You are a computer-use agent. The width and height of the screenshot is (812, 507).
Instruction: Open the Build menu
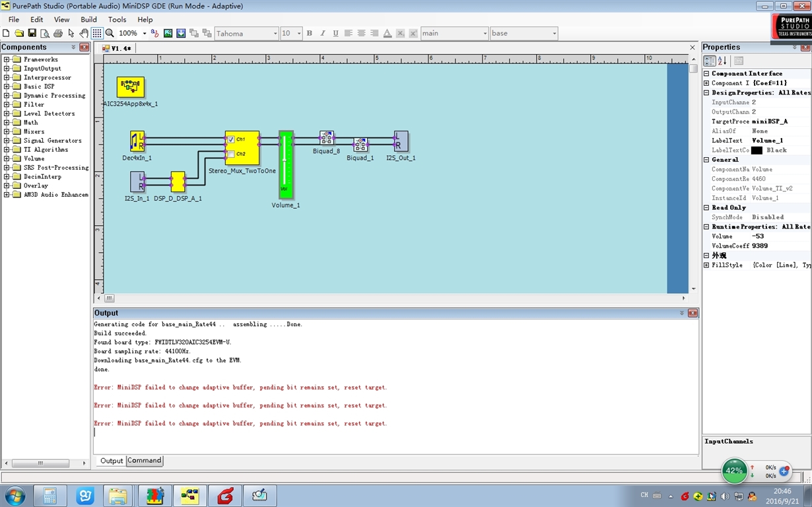point(88,19)
